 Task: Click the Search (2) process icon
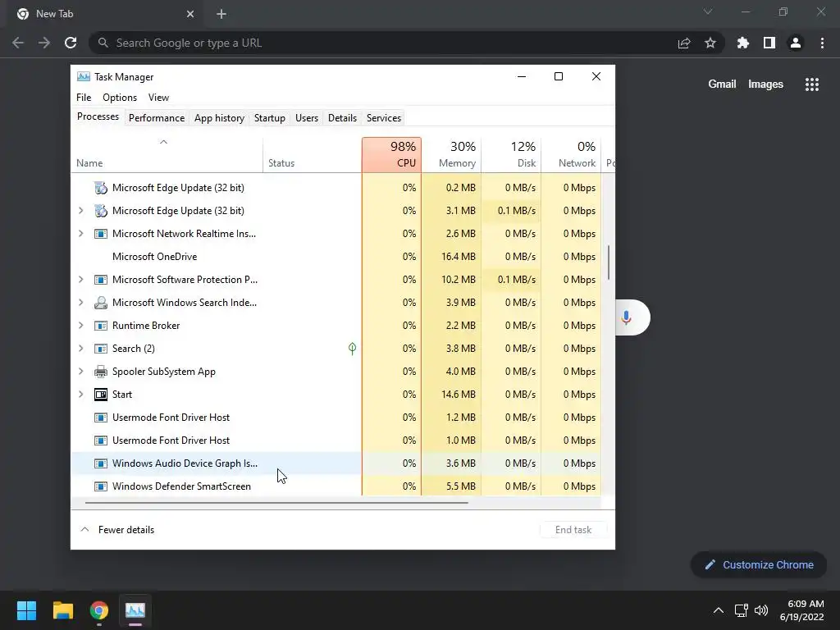101,349
